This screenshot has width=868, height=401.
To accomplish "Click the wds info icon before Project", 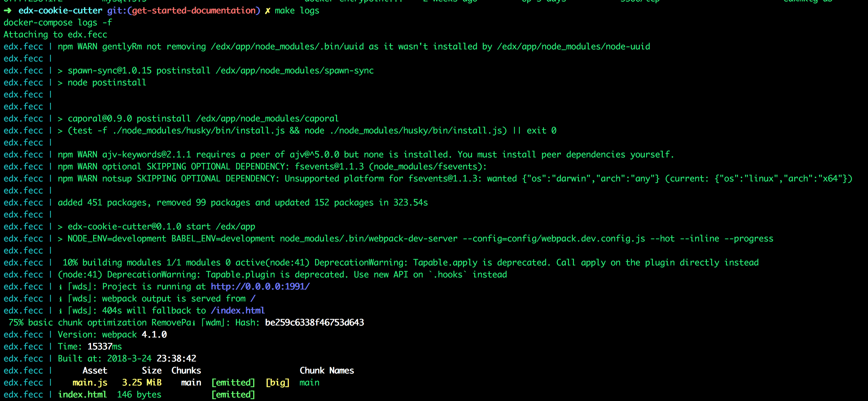I will pos(60,287).
